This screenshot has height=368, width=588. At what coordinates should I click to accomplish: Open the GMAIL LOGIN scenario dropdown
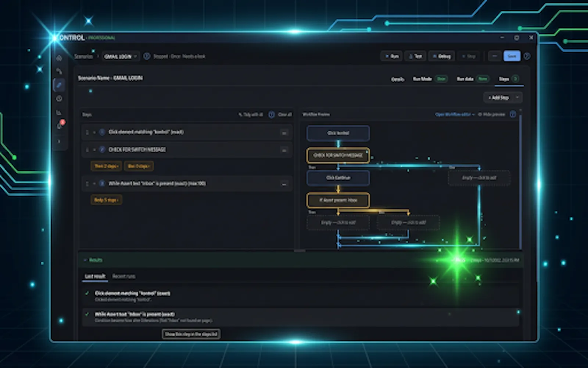tap(121, 56)
